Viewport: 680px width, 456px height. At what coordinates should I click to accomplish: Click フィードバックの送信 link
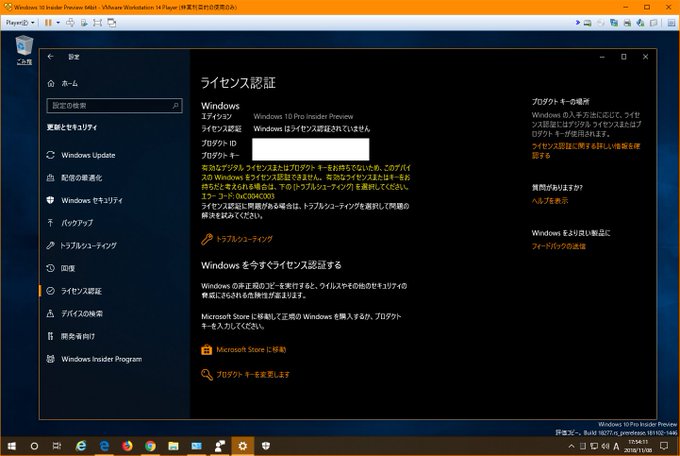click(x=559, y=246)
